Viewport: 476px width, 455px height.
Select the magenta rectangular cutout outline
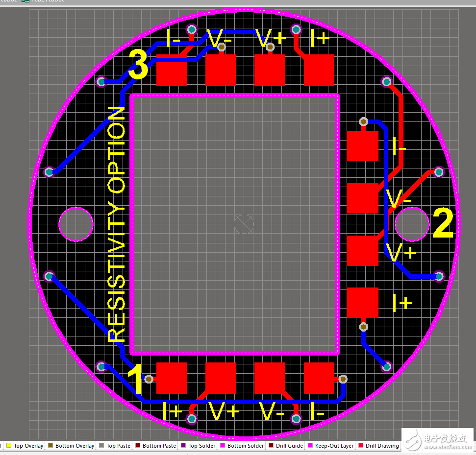(x=235, y=224)
